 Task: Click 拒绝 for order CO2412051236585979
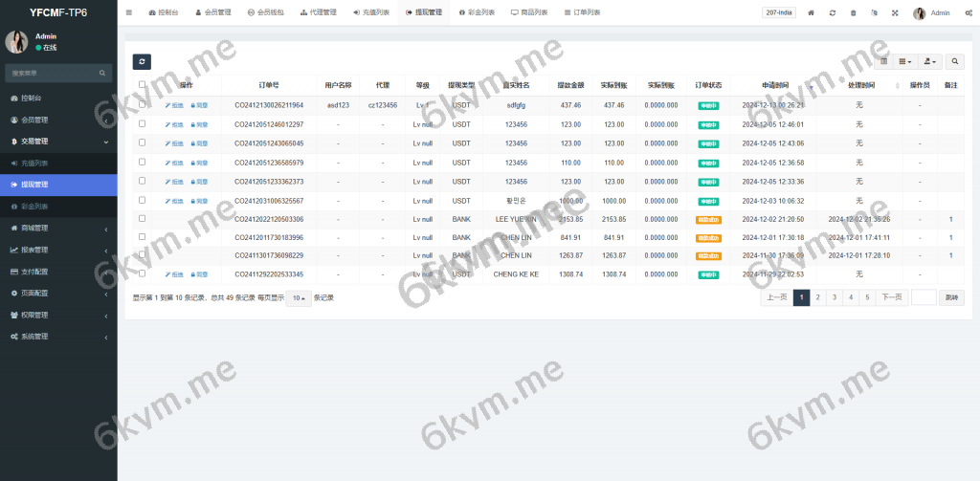click(174, 163)
